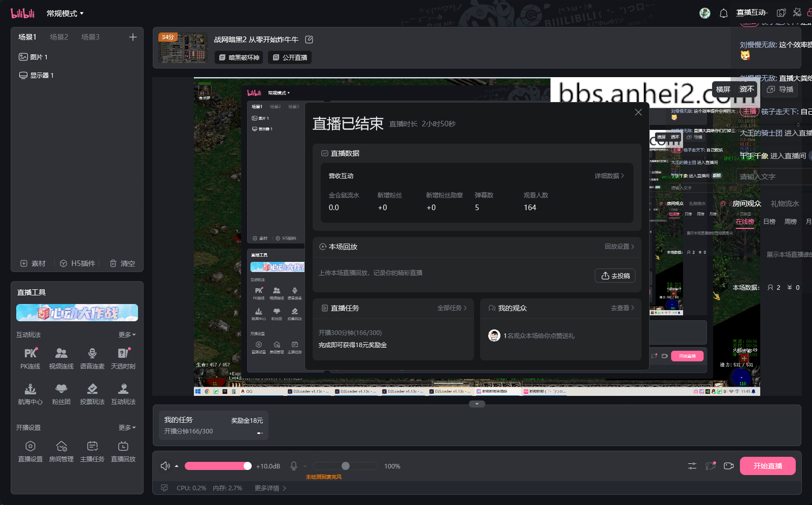Click the stream cover thumbnail marked 34分
812x505 pixels.
tap(183, 48)
